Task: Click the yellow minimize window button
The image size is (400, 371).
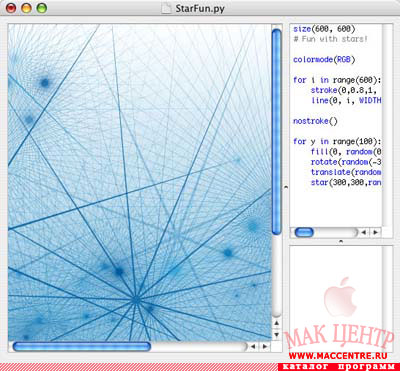Action: click(x=26, y=8)
